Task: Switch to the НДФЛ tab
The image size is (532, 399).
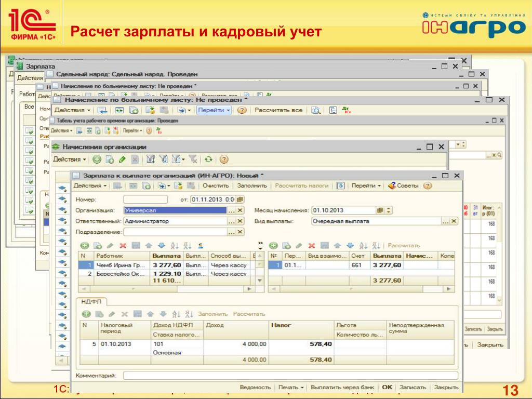Action: click(x=91, y=301)
